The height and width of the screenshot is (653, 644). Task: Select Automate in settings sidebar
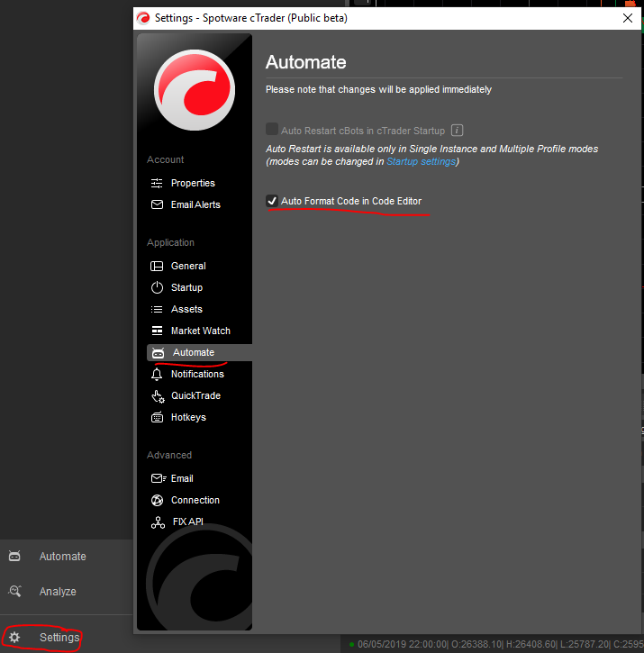point(200,352)
